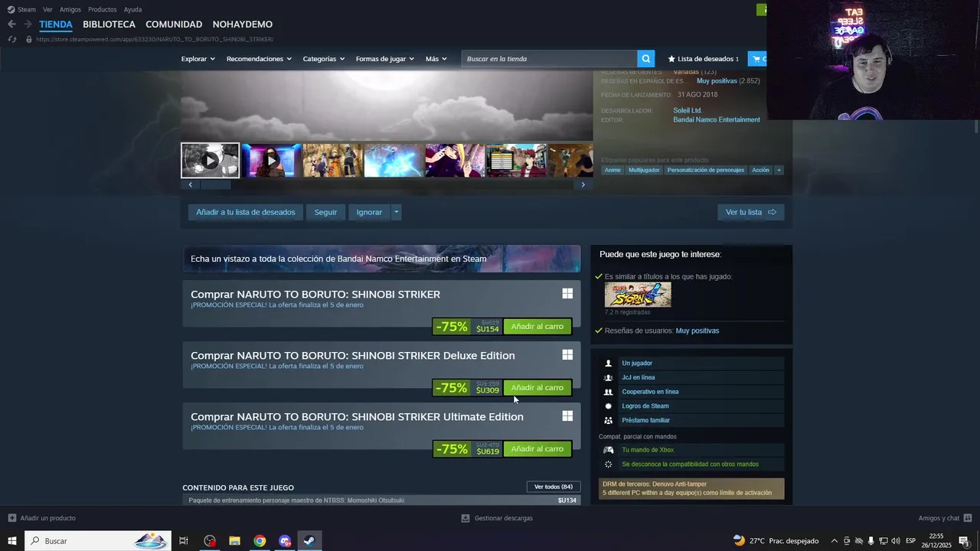
Task: Expand the Más dropdown
Action: pyautogui.click(x=436, y=59)
